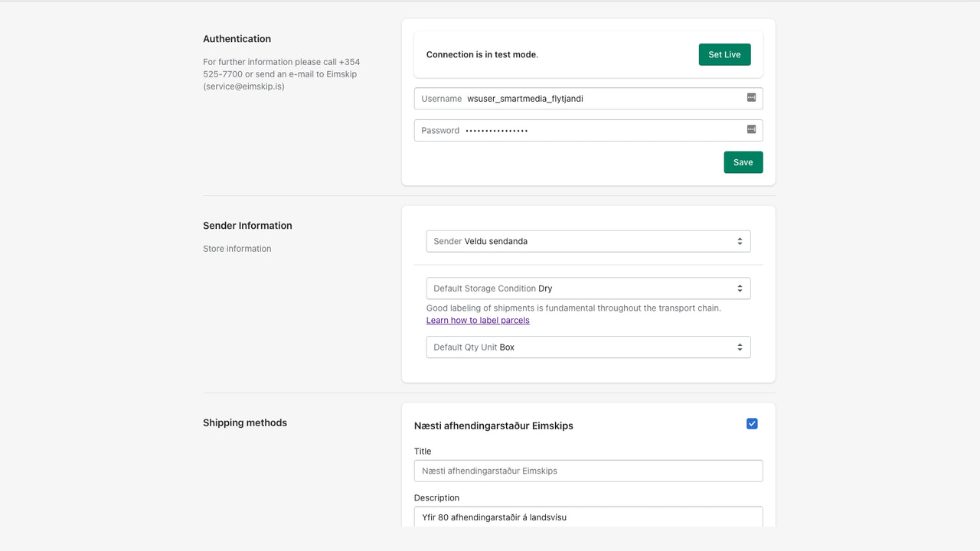Click the 'Good labeling of shipments' help text
Image resolution: width=980 pixels, height=551 pixels.
(x=573, y=308)
